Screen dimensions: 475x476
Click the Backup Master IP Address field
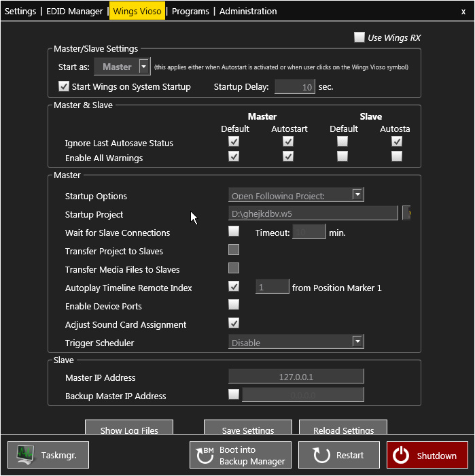coord(303,395)
